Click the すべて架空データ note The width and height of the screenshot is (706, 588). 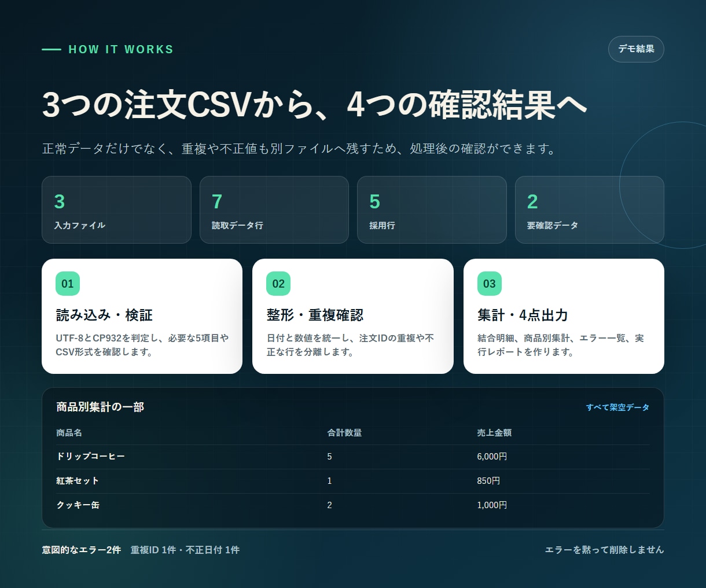pos(617,407)
